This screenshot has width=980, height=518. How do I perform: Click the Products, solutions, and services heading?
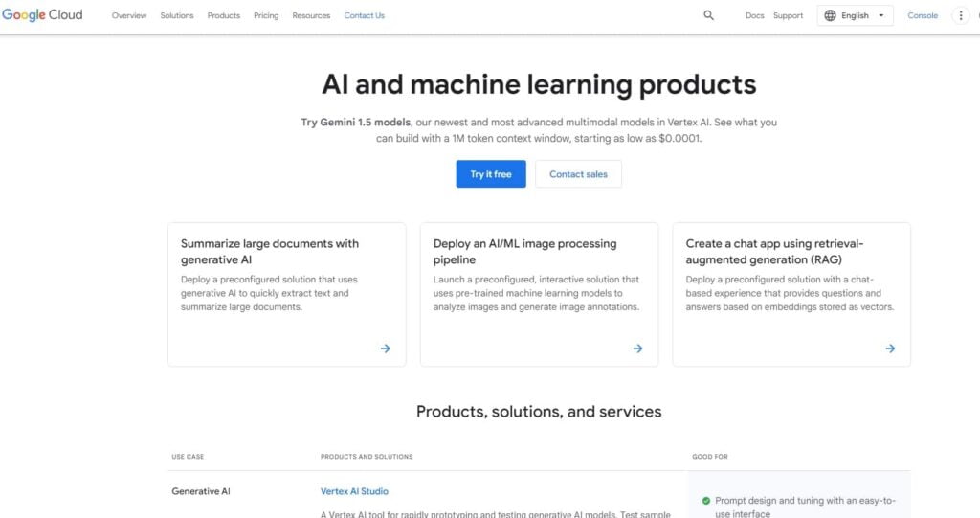(x=539, y=411)
